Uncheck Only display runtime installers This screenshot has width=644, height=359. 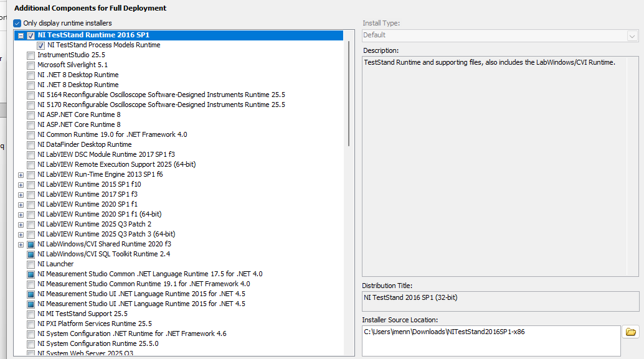17,23
